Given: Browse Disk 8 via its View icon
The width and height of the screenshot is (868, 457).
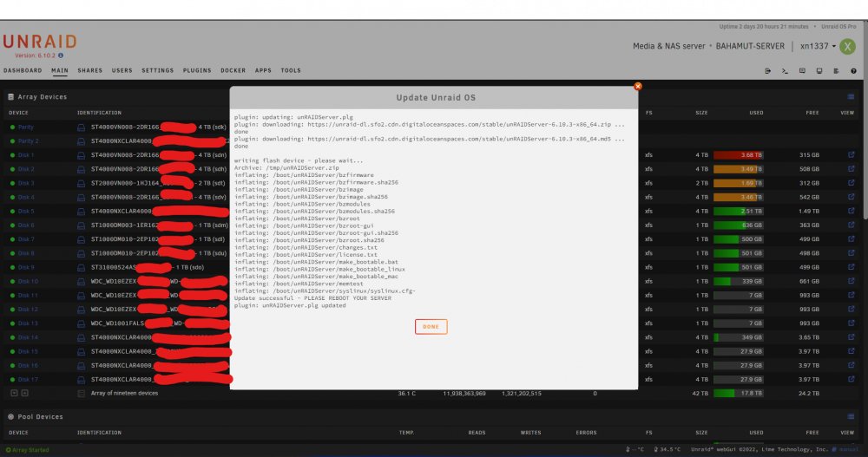Looking at the screenshot, I should (x=851, y=253).
